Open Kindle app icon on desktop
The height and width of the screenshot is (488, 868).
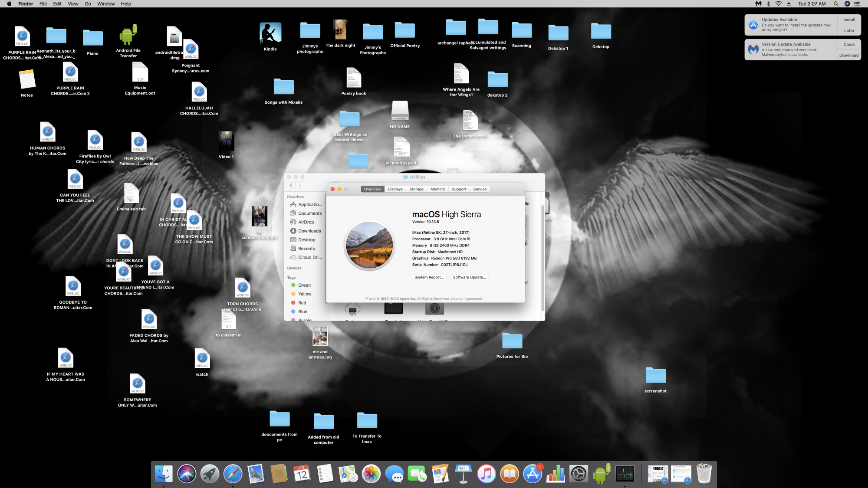tap(270, 33)
